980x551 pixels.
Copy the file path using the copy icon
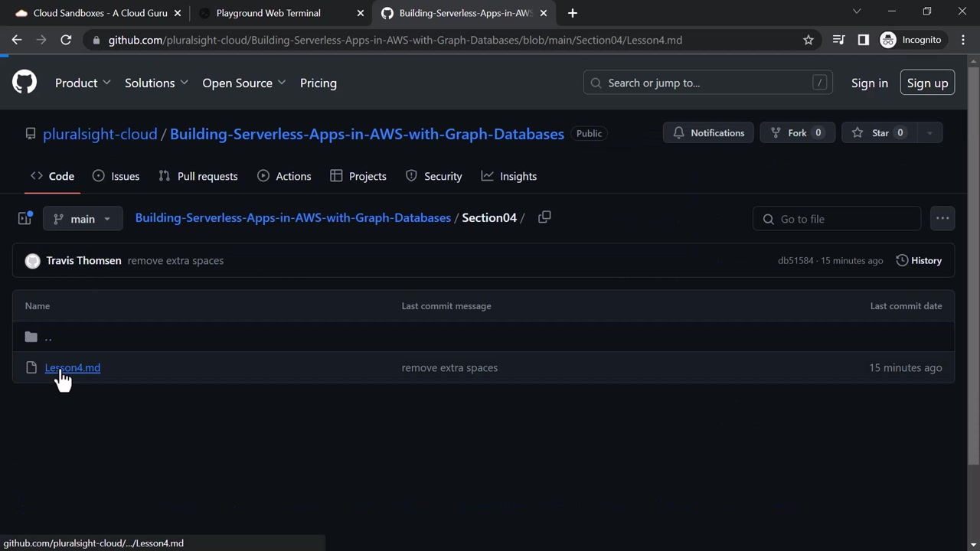click(544, 217)
